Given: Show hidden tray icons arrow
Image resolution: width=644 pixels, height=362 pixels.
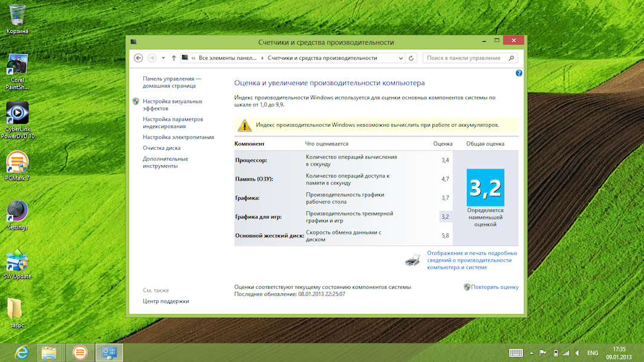Looking at the screenshot, I should point(532,353).
